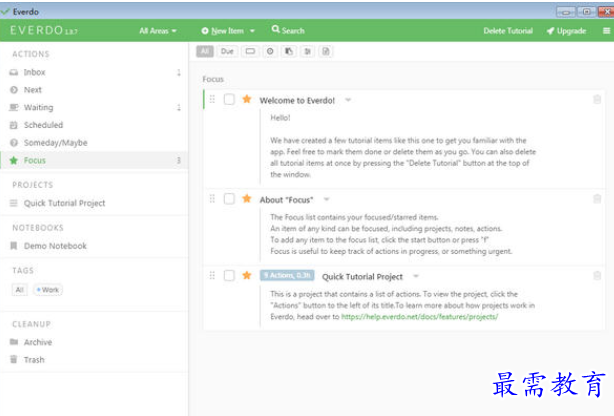Open the Next list
This screenshot has width=614, height=416.
coord(94,90)
